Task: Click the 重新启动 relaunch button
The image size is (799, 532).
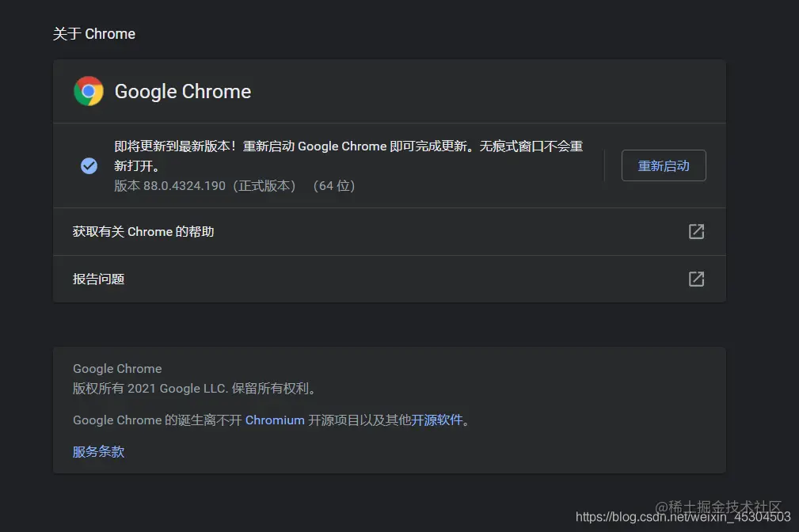Action: coord(664,165)
